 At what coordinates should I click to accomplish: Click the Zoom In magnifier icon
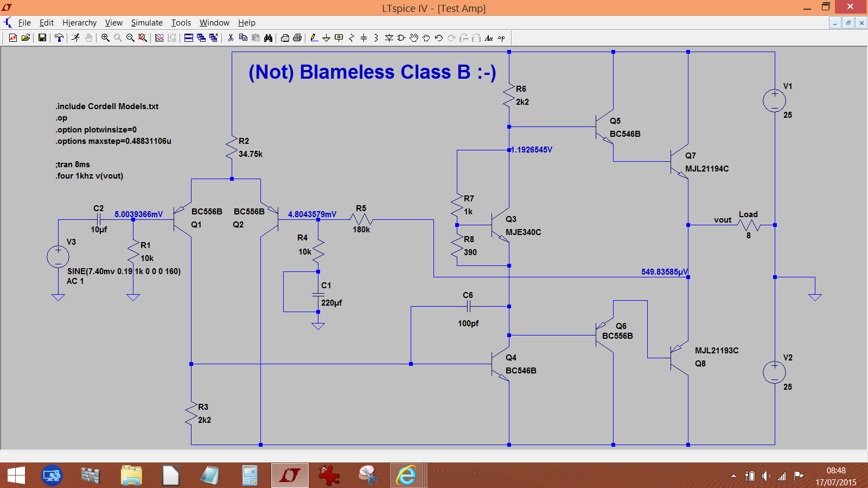105,37
